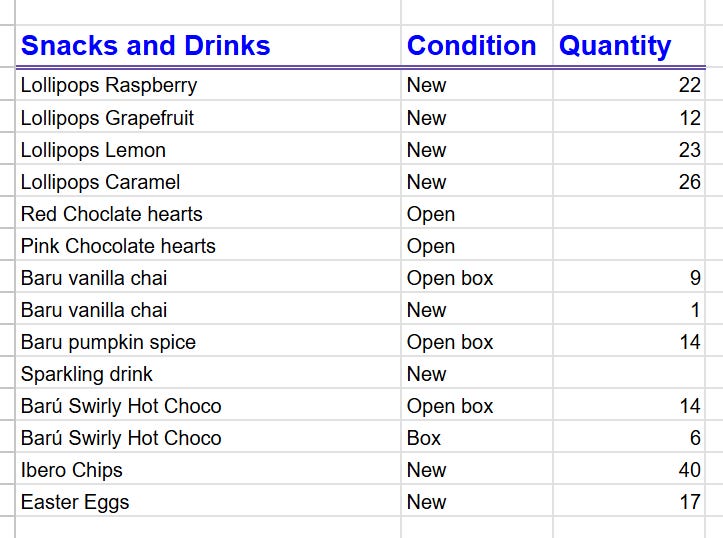Select the Easter Eggs cell

point(208,502)
